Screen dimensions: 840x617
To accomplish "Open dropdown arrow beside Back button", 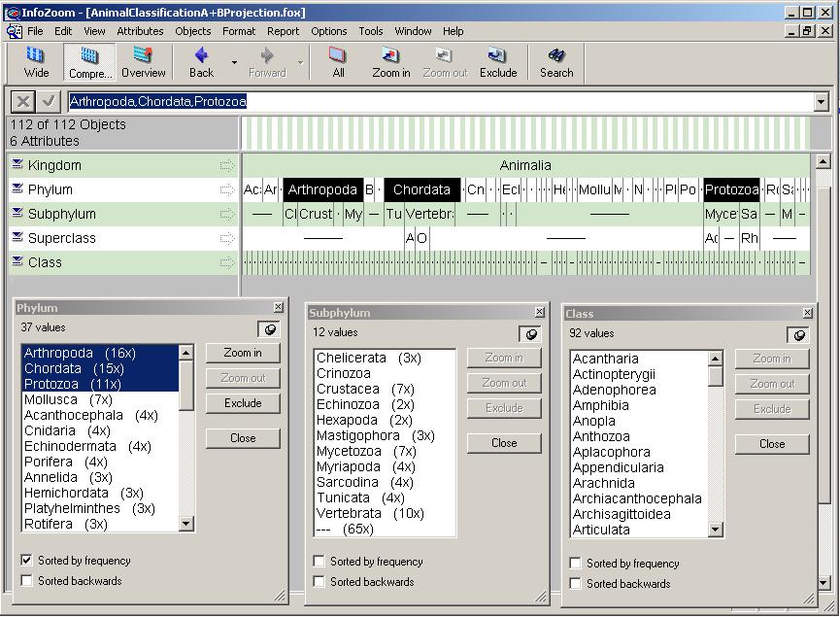I will (x=234, y=63).
